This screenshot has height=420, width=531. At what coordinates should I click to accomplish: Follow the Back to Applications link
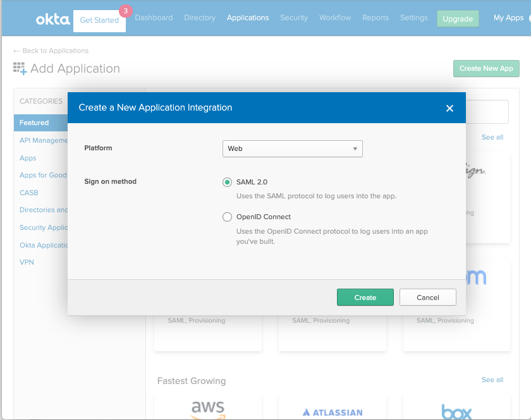point(51,51)
